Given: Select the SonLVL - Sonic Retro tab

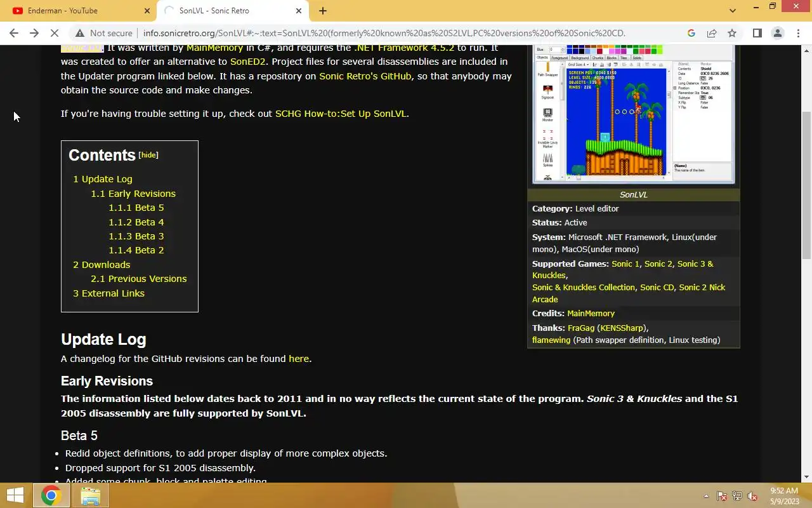Looking at the screenshot, I should 232,11.
